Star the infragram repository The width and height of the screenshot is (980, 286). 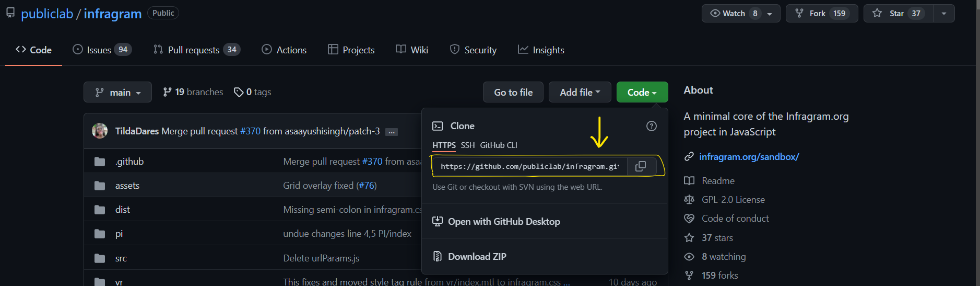[898, 14]
